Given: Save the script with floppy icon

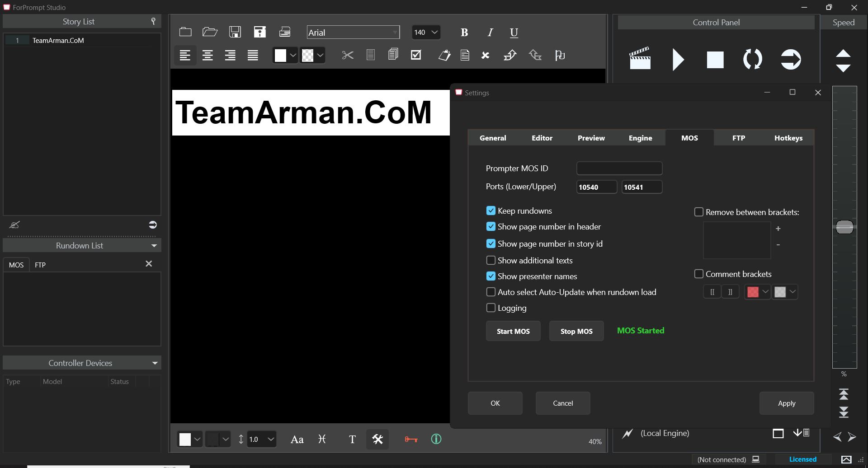Looking at the screenshot, I should (235, 32).
